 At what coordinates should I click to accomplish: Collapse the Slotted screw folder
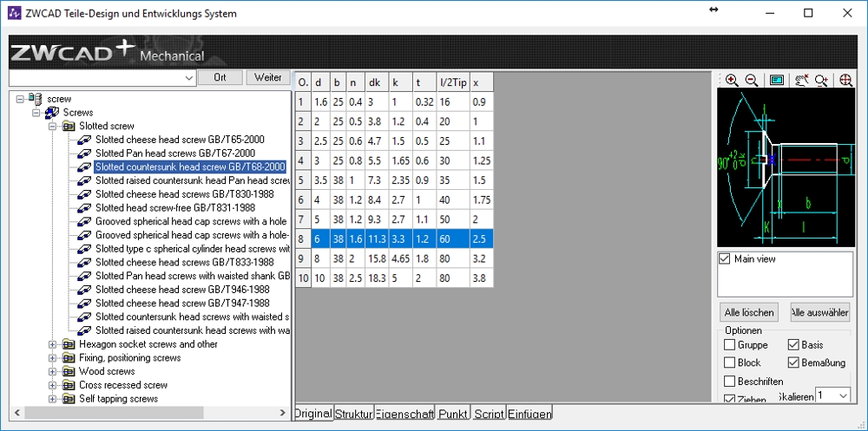[53, 126]
